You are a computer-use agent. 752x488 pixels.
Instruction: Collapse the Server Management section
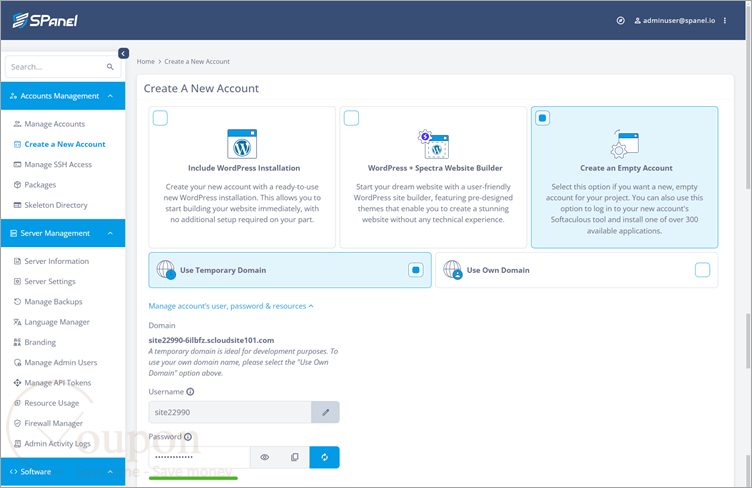pos(63,233)
